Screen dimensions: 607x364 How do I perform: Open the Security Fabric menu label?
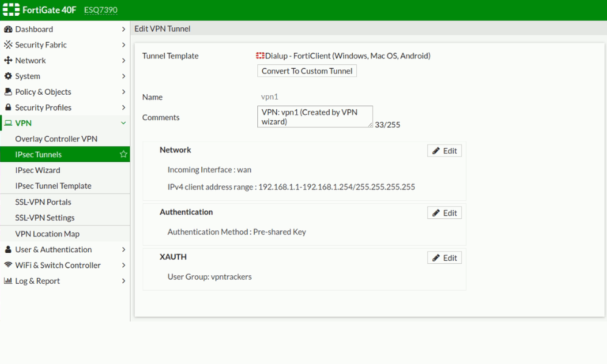coord(41,45)
